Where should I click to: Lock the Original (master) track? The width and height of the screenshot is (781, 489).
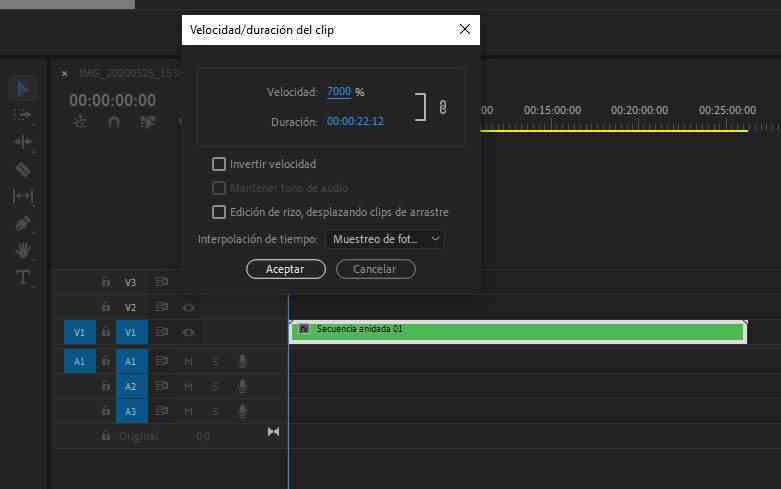pyautogui.click(x=106, y=436)
